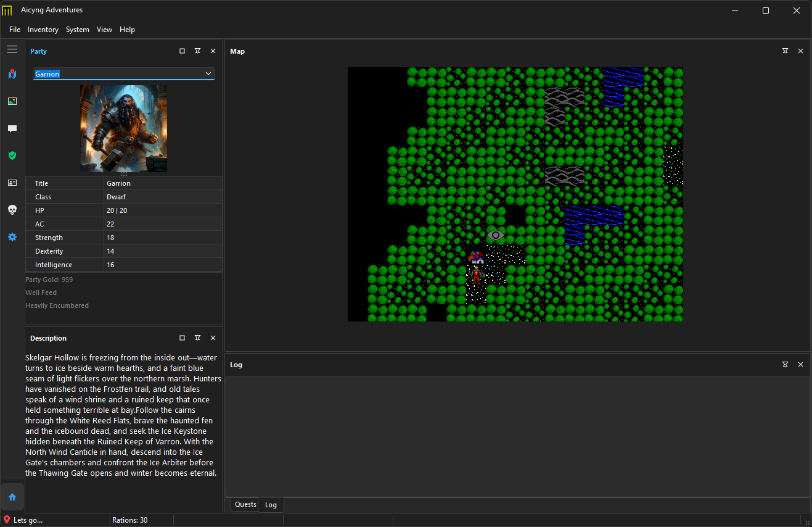
Task: Click the eye marker on the map
Action: coord(495,235)
